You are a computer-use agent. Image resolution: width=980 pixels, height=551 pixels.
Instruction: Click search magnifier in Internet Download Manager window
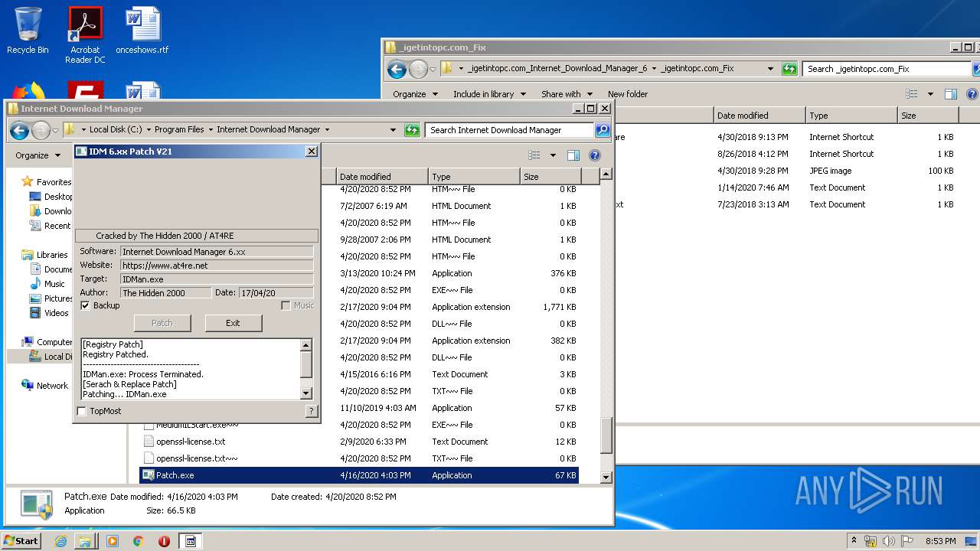coord(603,130)
